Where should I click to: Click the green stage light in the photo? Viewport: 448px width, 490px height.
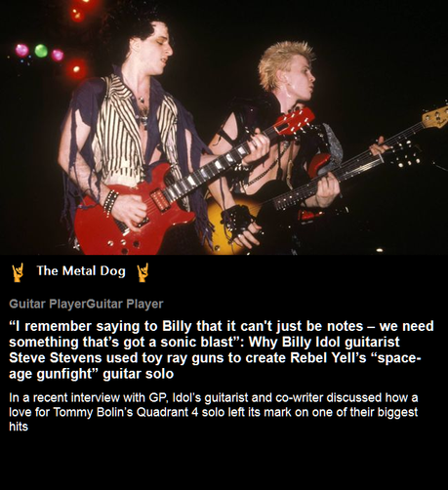click(41, 51)
